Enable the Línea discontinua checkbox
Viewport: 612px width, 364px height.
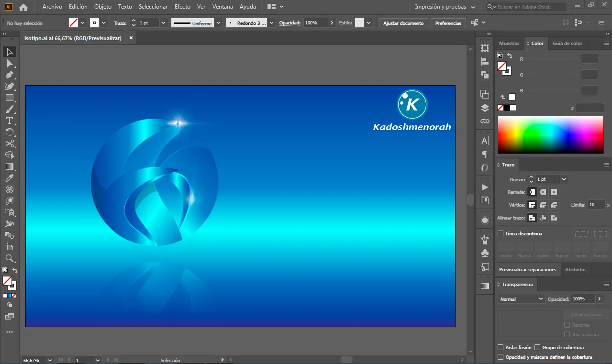pyautogui.click(x=501, y=234)
